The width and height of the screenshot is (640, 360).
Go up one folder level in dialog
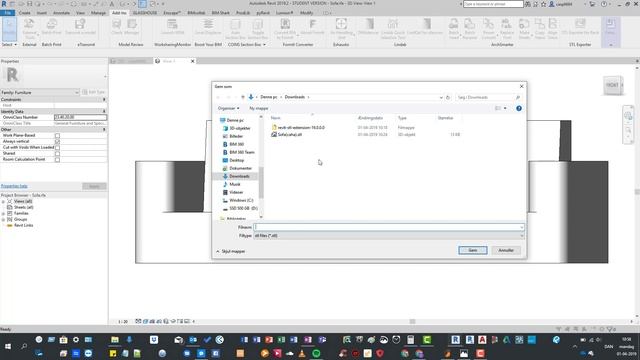(243, 97)
